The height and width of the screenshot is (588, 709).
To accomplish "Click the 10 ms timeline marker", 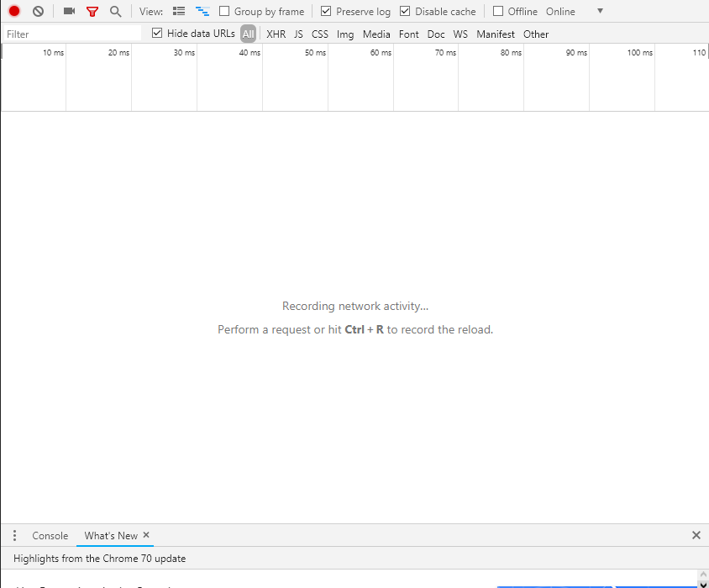I will pyautogui.click(x=54, y=52).
